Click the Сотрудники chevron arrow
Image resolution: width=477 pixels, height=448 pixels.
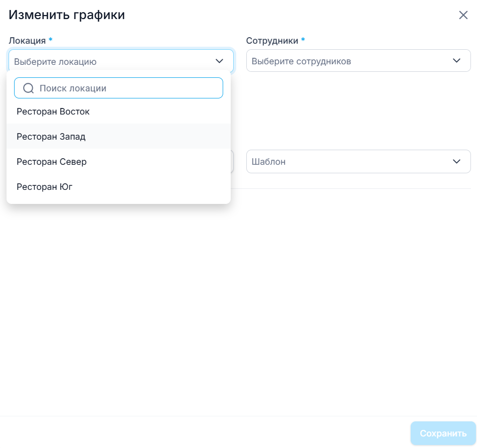coord(456,61)
